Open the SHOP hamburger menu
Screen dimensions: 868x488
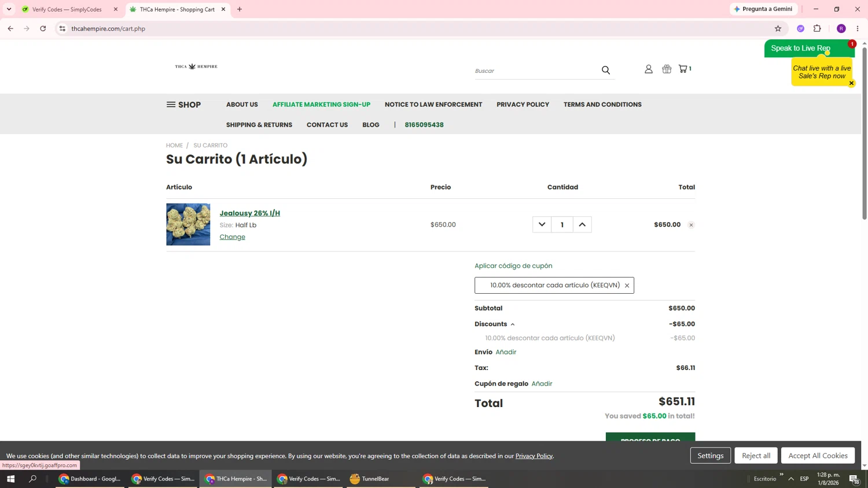click(183, 105)
